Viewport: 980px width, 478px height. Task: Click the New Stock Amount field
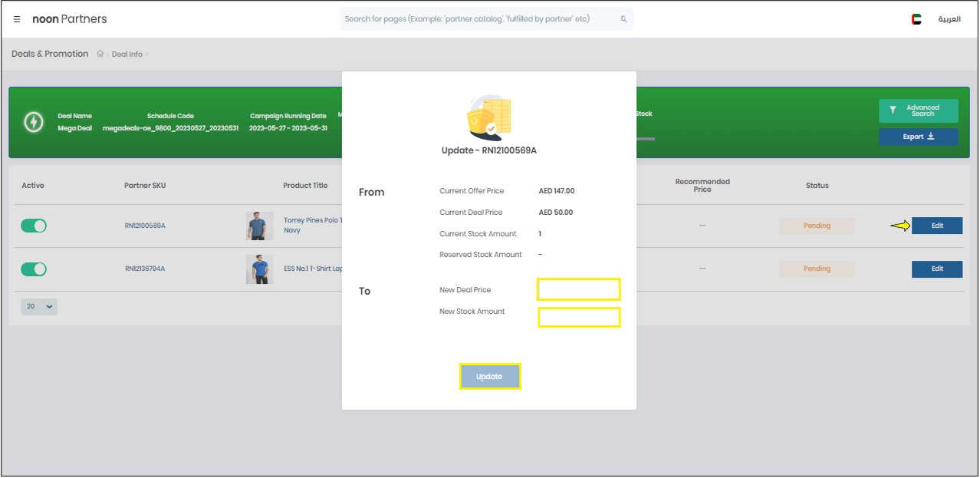click(x=579, y=317)
